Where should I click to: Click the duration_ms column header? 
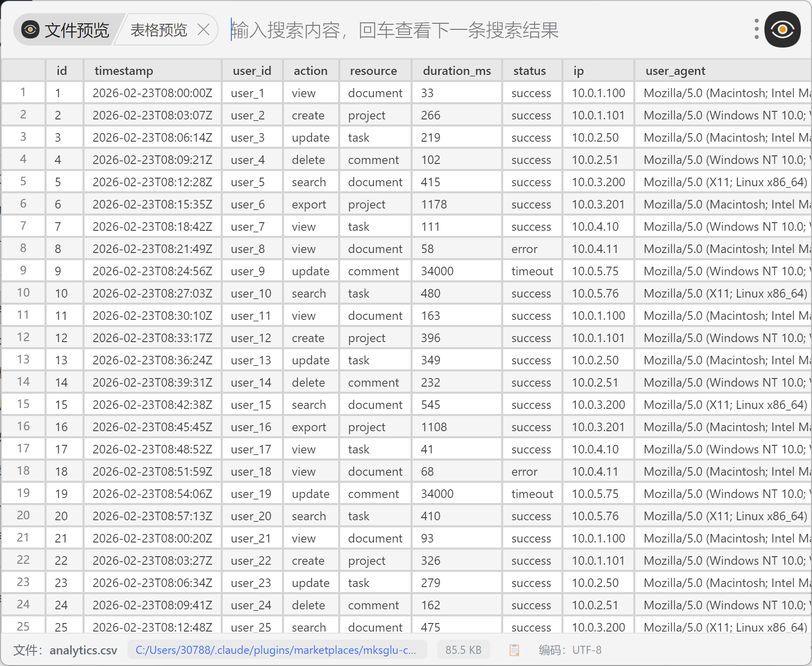(457, 70)
